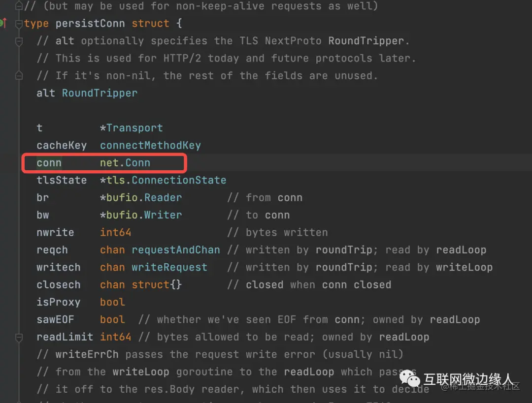Click the 'reqch' field name
Image resolution: width=532 pixels, height=403 pixels.
click(52, 250)
